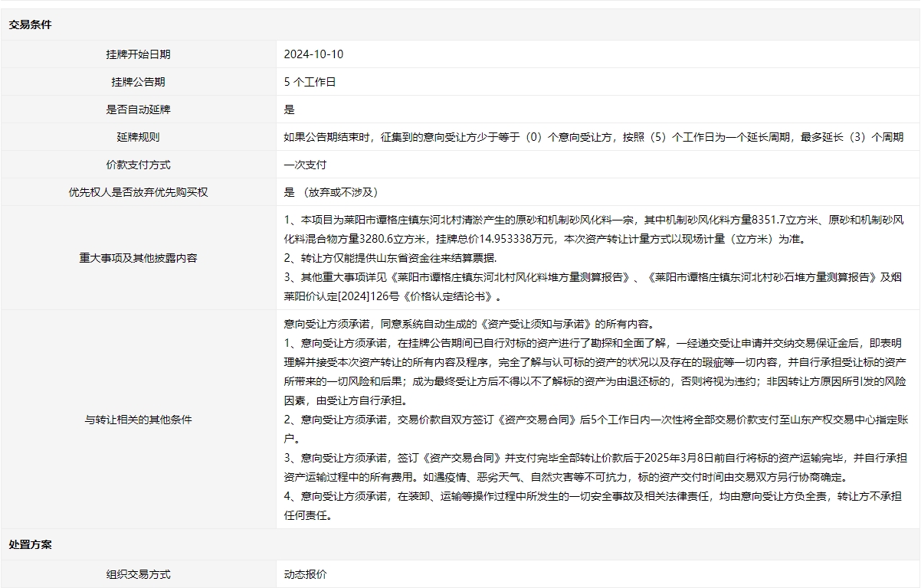Select the 与转让相关的其他条件 label
The width and height of the screenshot is (921, 588).
(x=139, y=420)
